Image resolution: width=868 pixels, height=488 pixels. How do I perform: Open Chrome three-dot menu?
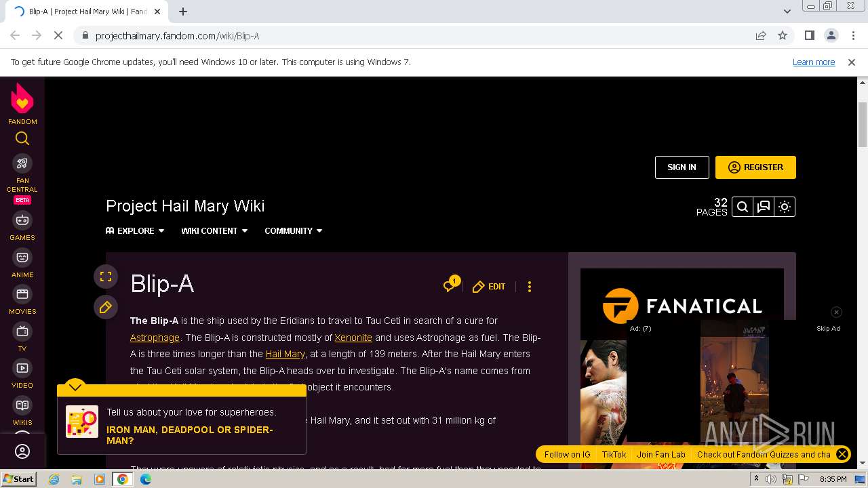tap(852, 36)
